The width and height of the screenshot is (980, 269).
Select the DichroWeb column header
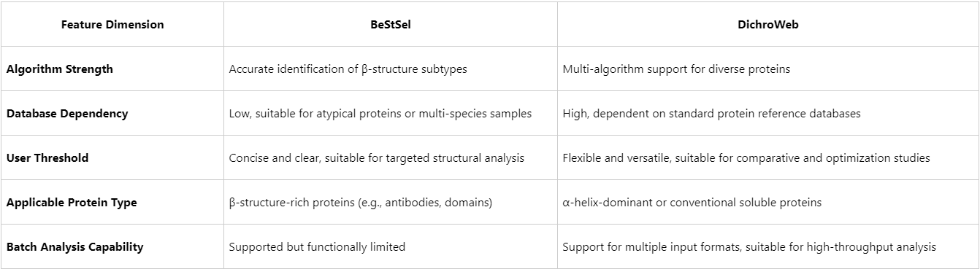coord(768,25)
